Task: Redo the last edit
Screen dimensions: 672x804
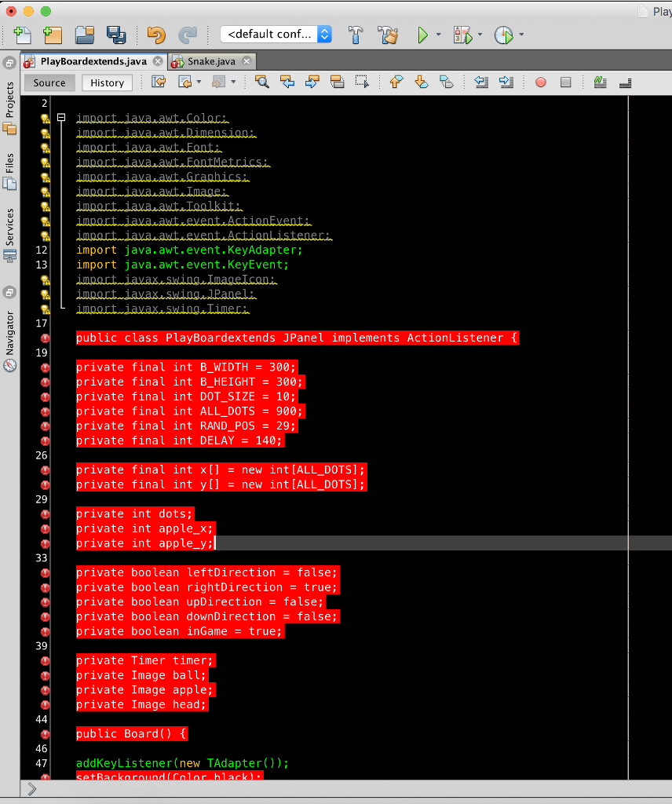Action: pos(188,35)
